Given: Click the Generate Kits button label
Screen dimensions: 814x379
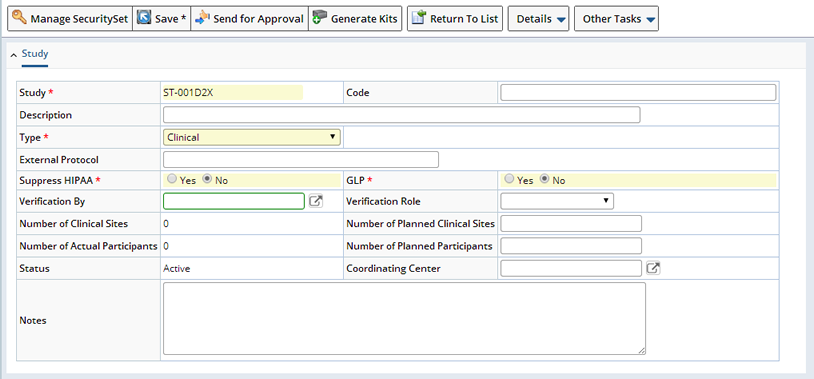Looking at the screenshot, I should point(364,19).
